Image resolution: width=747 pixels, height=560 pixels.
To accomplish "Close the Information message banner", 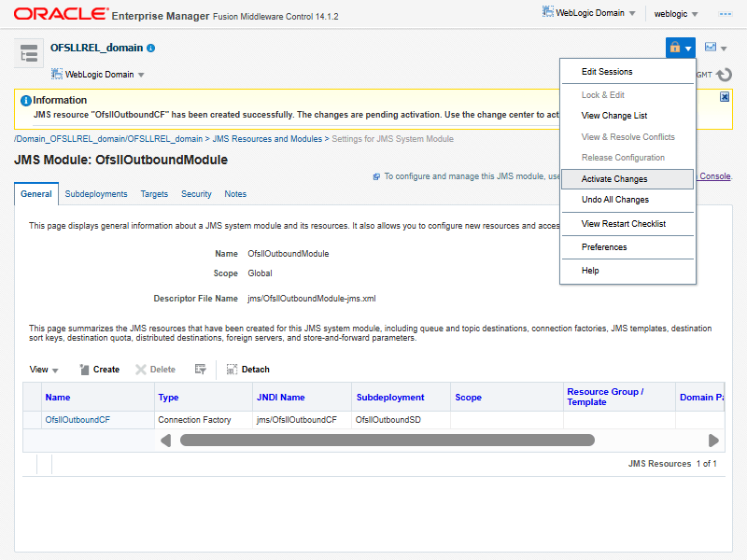I will pyautogui.click(x=725, y=97).
